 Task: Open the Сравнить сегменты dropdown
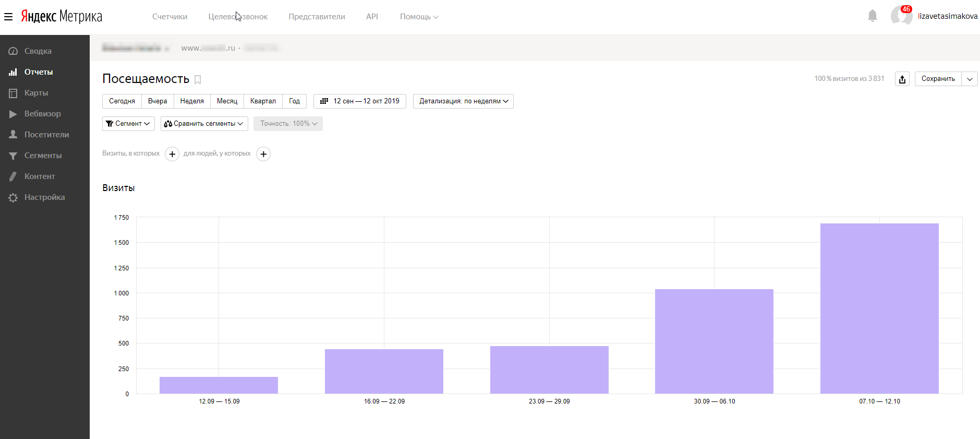(204, 124)
